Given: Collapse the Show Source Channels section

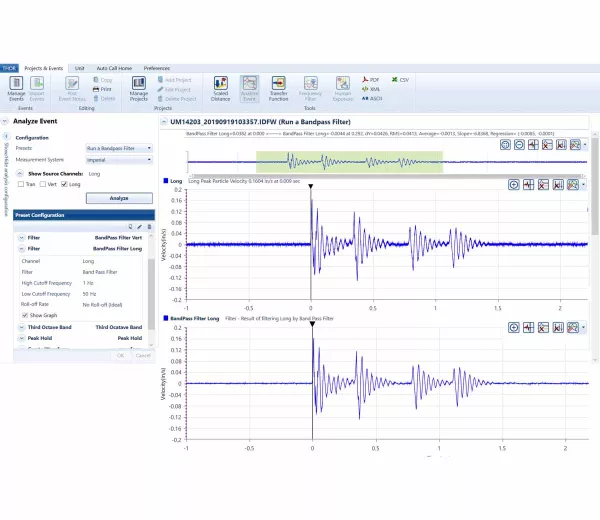Looking at the screenshot, I should [20, 173].
